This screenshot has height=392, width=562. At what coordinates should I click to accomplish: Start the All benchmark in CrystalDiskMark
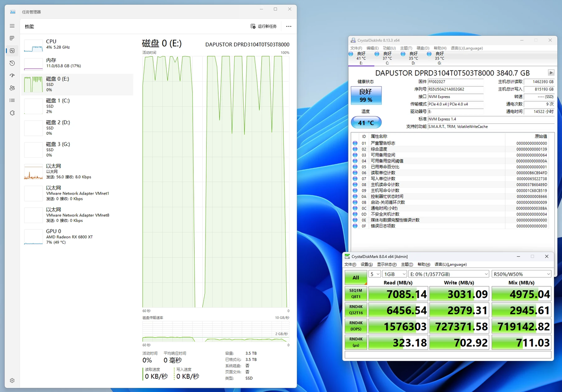pyautogui.click(x=355, y=278)
